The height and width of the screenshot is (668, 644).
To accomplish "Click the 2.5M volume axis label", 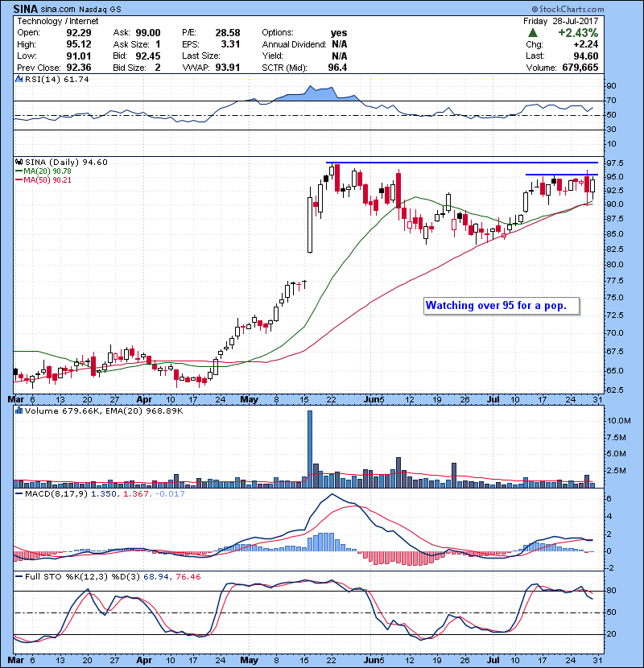I will pos(617,470).
